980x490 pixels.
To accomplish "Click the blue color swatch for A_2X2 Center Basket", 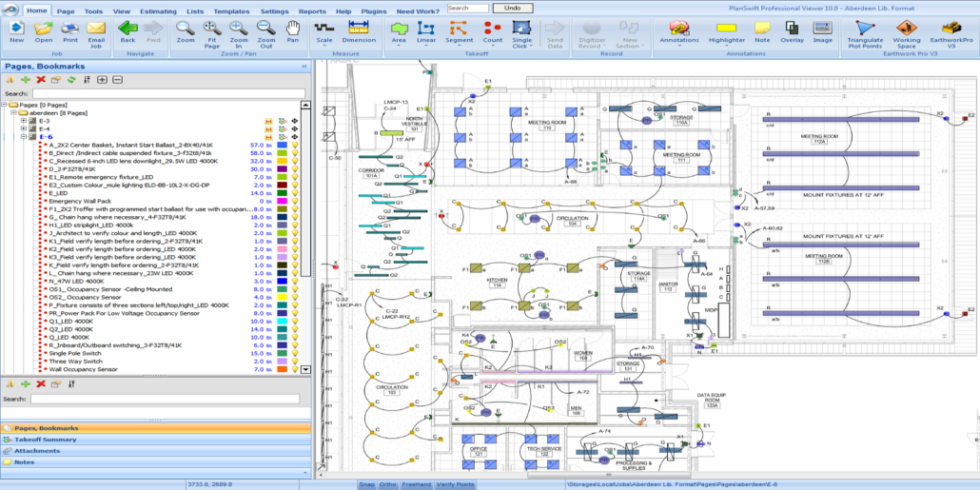I will pos(282,145).
